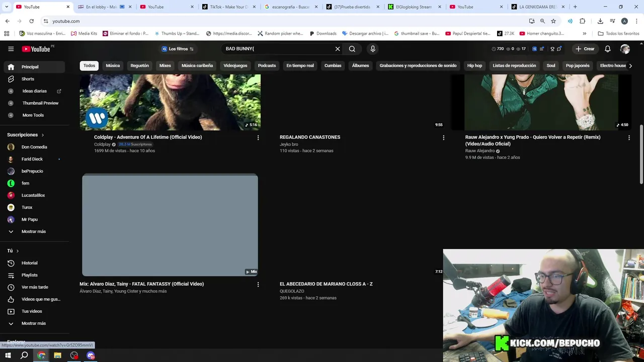Expand the Suscripciones section arrow
Screen dimensions: 644x362
click(x=42, y=135)
